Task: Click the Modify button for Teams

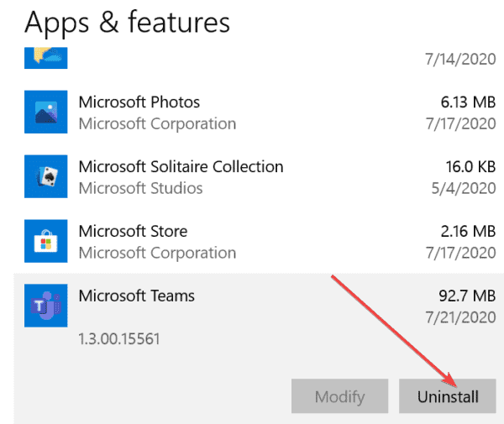Action: (x=339, y=396)
